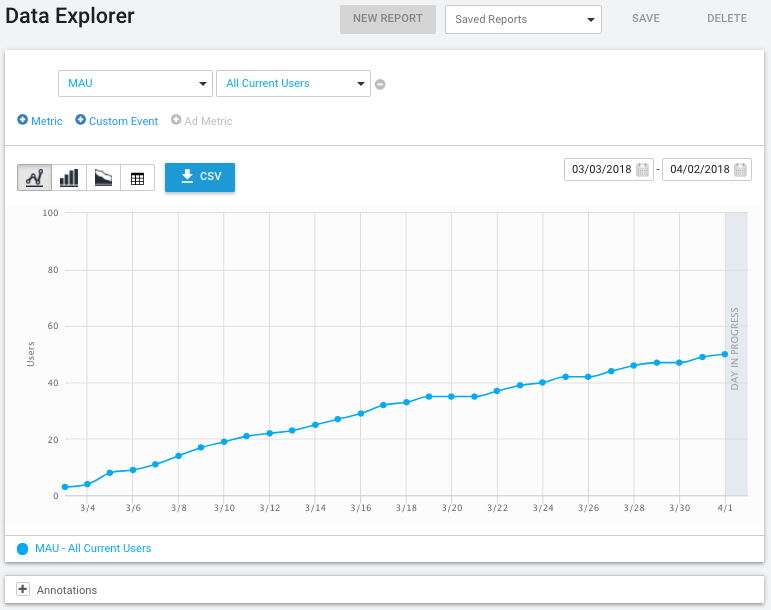This screenshot has width=771, height=610.
Task: Remove the MAU metric row
Action: (380, 84)
